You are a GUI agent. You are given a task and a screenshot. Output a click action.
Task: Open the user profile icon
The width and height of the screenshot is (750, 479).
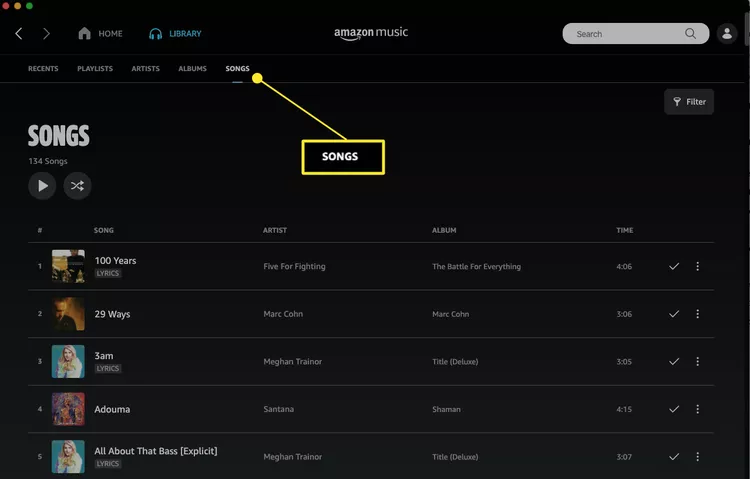pos(727,33)
